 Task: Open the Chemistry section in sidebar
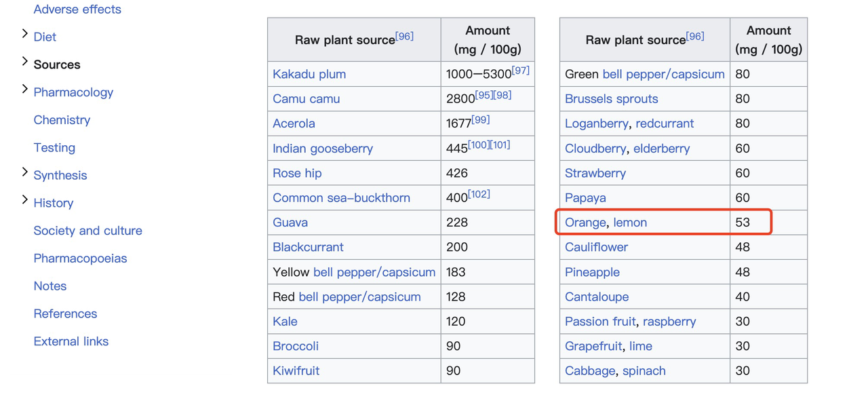click(x=62, y=120)
